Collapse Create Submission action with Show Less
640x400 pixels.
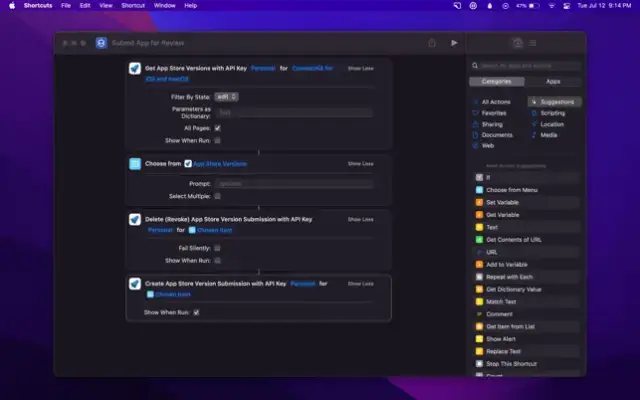[360, 284]
